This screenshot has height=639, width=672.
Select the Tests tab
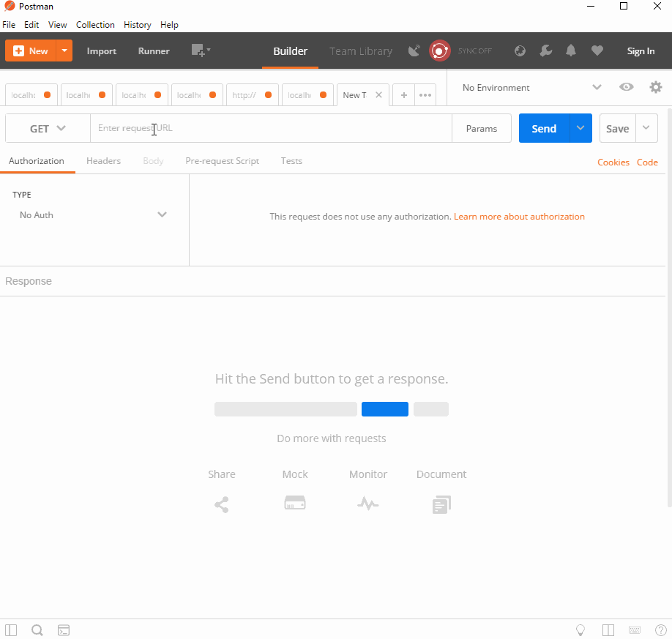(x=291, y=161)
